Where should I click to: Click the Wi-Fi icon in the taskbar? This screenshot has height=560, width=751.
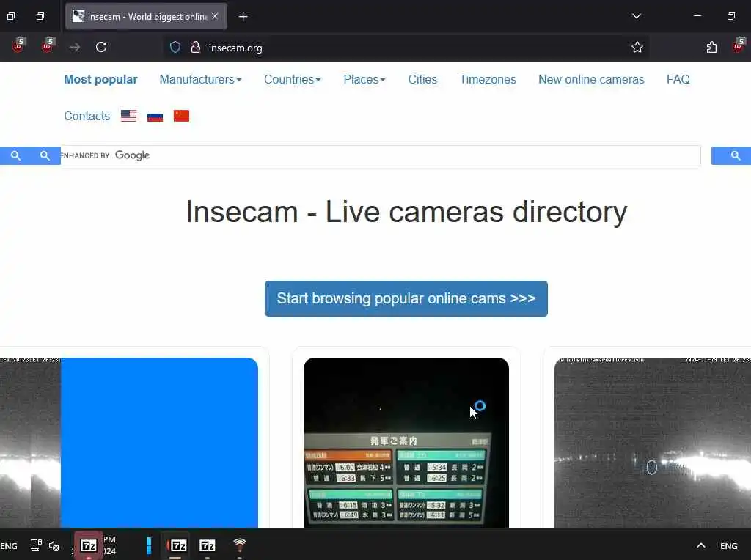[x=240, y=545]
